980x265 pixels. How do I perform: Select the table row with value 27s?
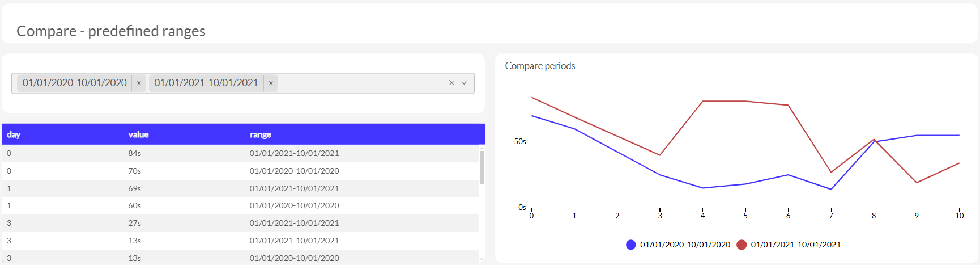click(x=240, y=223)
